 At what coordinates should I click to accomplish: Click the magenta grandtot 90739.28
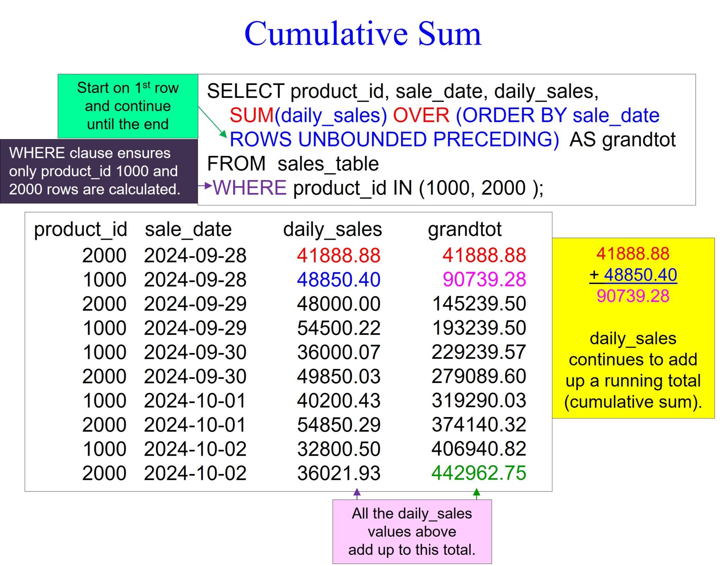[x=484, y=279]
